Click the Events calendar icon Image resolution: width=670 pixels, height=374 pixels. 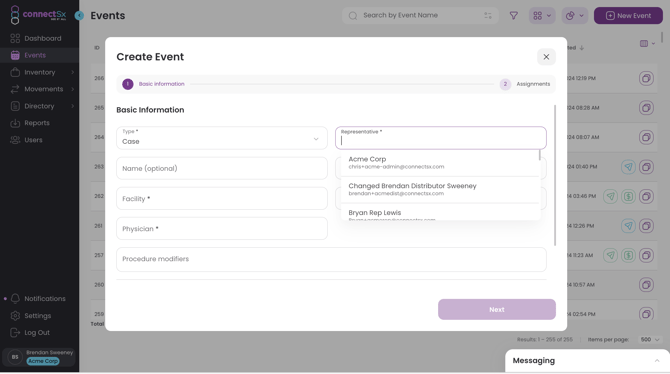[x=15, y=55]
